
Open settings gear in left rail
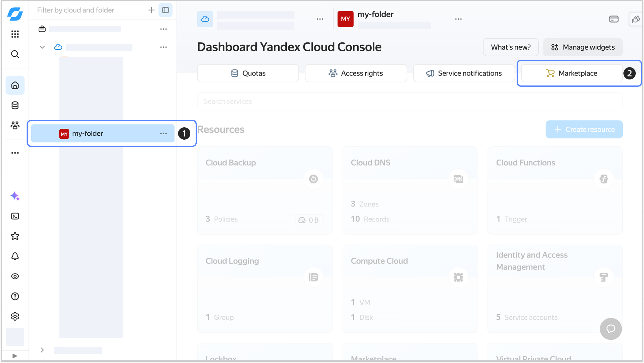pyautogui.click(x=15, y=316)
